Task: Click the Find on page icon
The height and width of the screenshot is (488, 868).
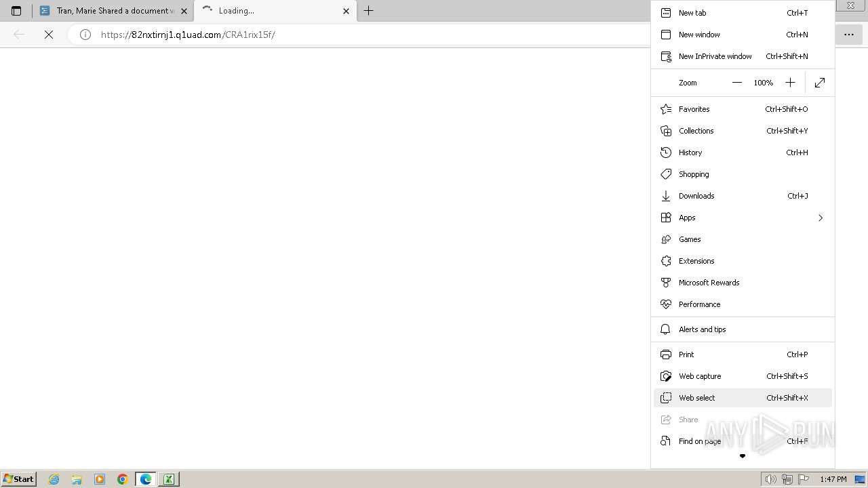Action: tap(666, 441)
